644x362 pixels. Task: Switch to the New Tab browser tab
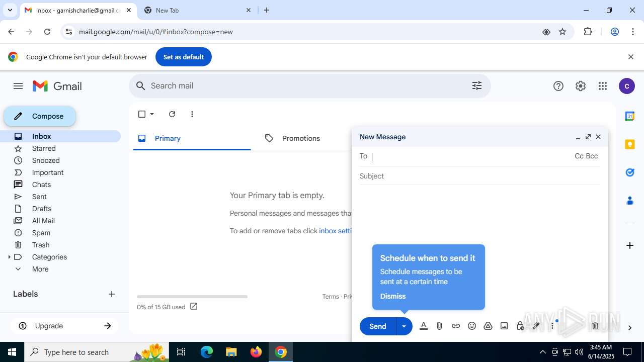click(x=197, y=10)
